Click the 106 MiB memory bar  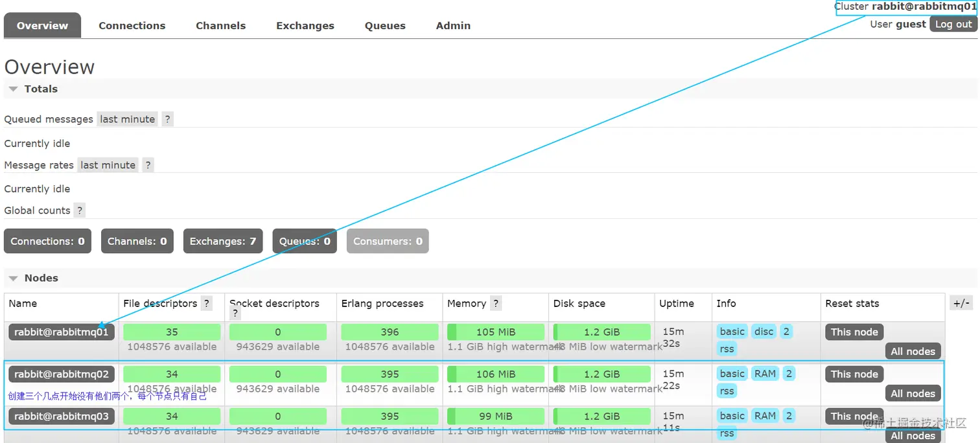(x=496, y=374)
